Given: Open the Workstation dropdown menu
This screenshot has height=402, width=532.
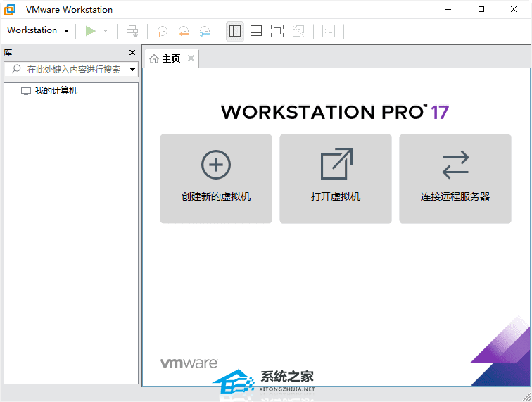Looking at the screenshot, I should pyautogui.click(x=38, y=30).
